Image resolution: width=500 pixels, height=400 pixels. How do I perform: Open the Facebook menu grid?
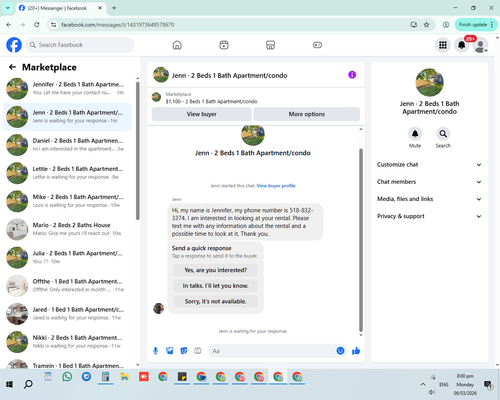pyautogui.click(x=443, y=45)
